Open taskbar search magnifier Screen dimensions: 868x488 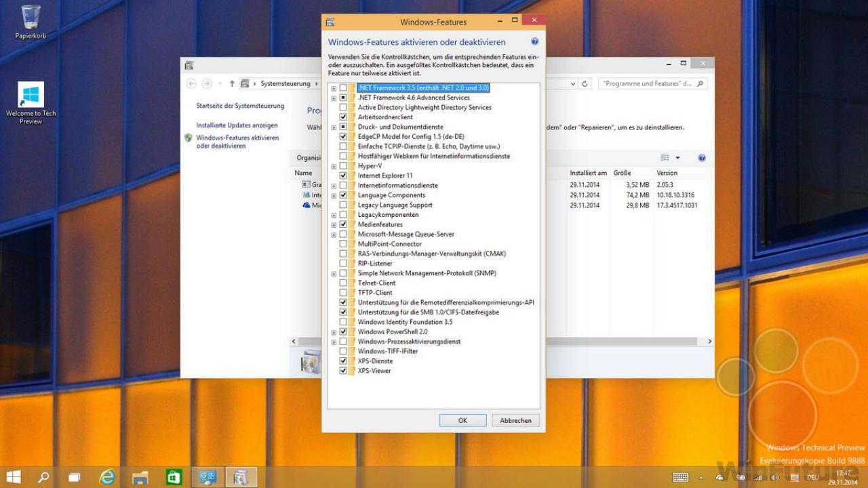[x=43, y=477]
